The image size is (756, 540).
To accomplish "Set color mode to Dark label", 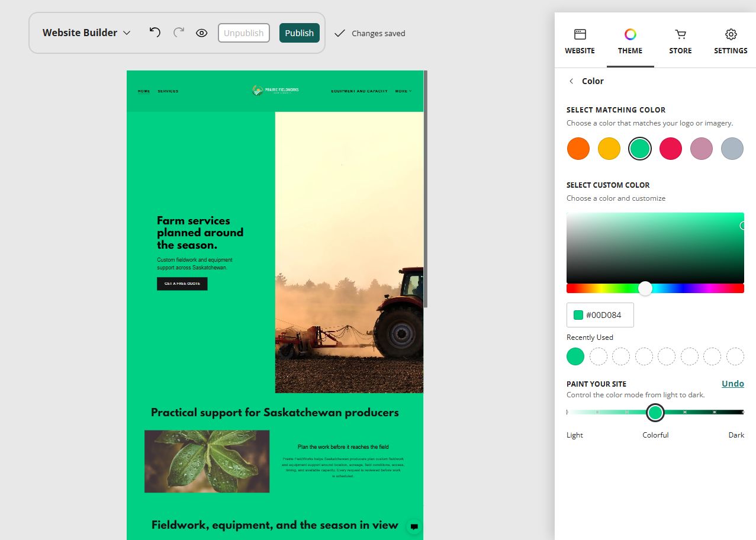I will click(736, 435).
